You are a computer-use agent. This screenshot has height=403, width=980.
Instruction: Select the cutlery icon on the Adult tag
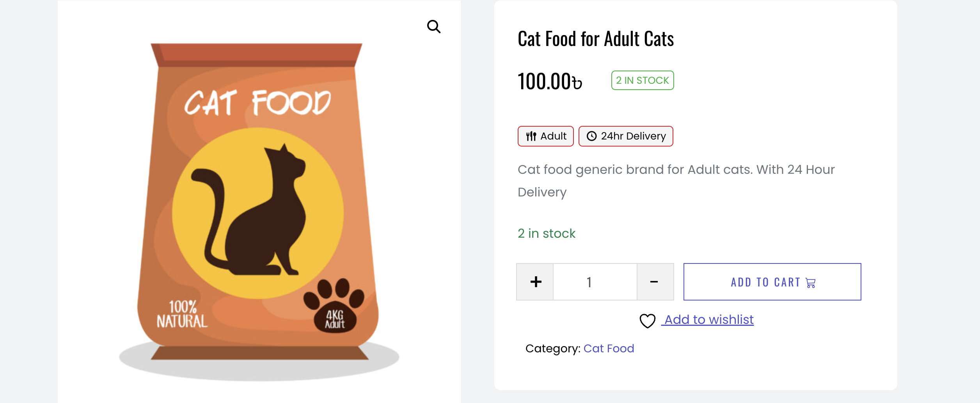[531, 136]
